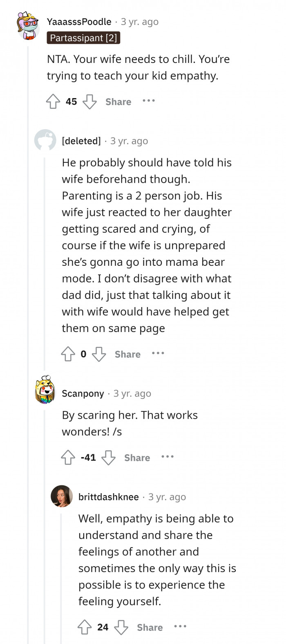Click Scanpony's avatar image

click(x=45, y=390)
